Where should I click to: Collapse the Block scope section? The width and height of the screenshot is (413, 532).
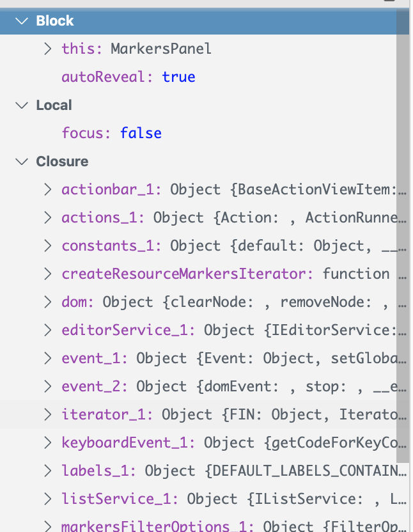tap(21, 20)
